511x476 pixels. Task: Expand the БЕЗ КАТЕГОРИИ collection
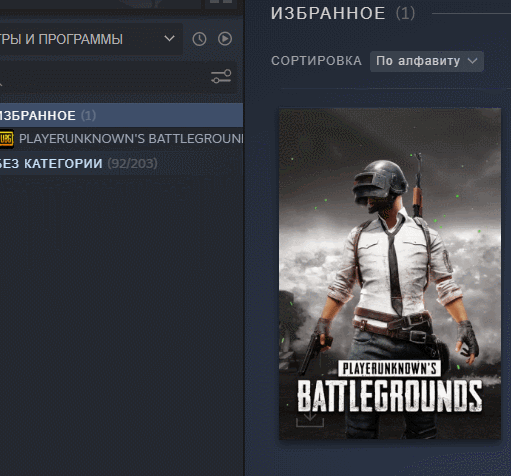(x=121, y=163)
